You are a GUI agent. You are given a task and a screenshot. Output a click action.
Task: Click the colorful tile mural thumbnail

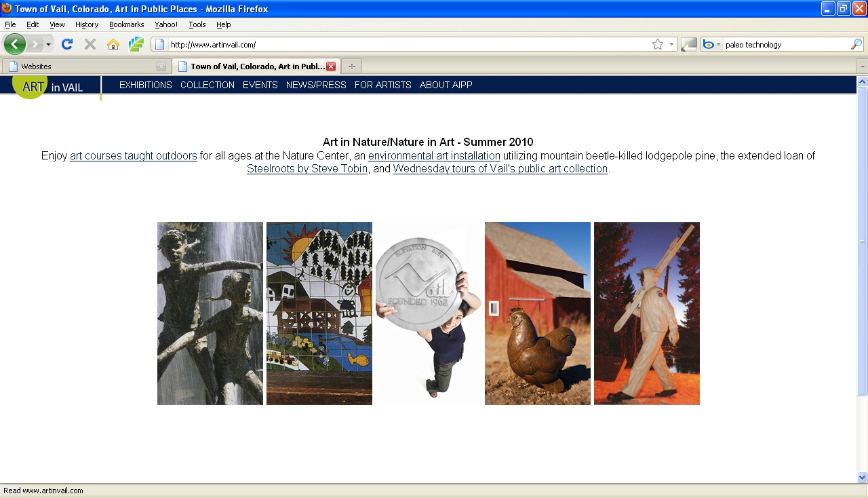[319, 313]
